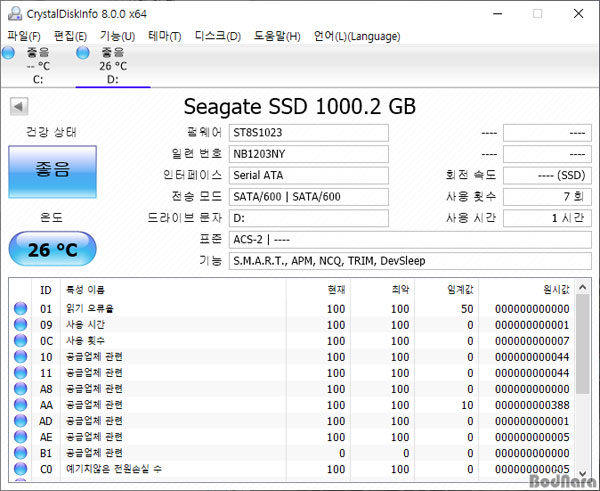Click the 원시값 column header

(527, 290)
